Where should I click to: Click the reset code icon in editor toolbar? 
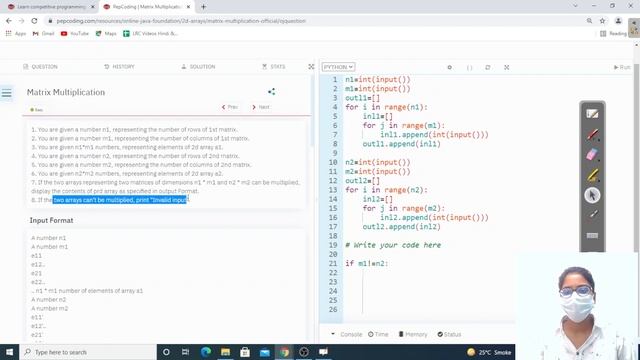point(488,67)
